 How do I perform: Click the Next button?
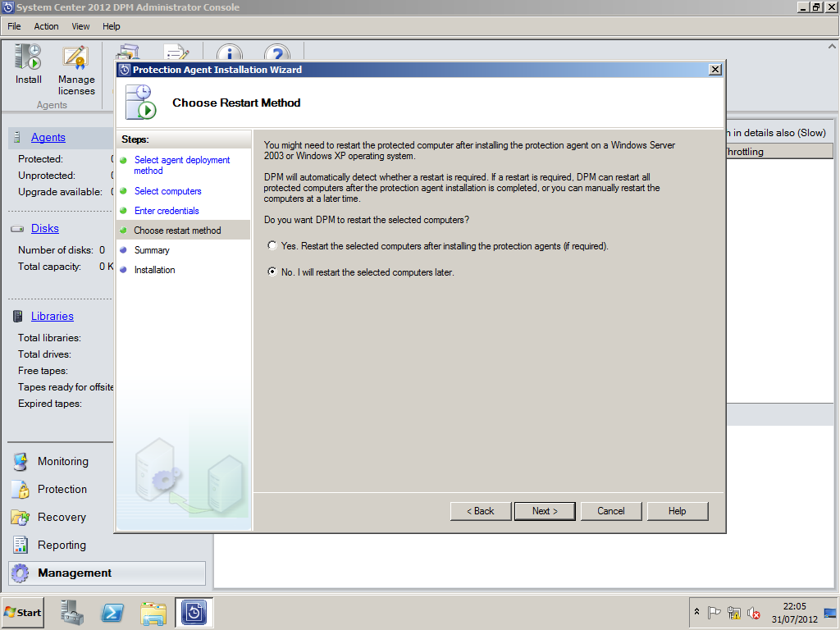[x=545, y=511]
